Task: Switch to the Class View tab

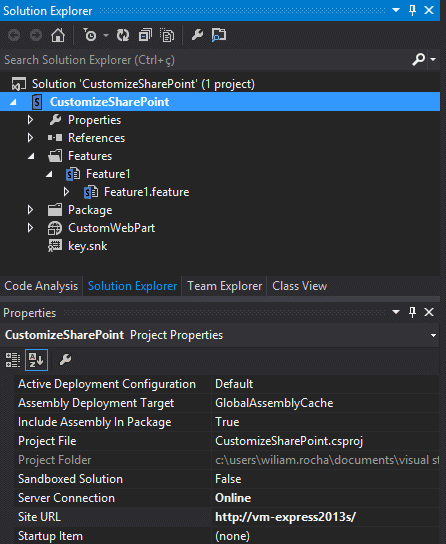Action: point(299,286)
